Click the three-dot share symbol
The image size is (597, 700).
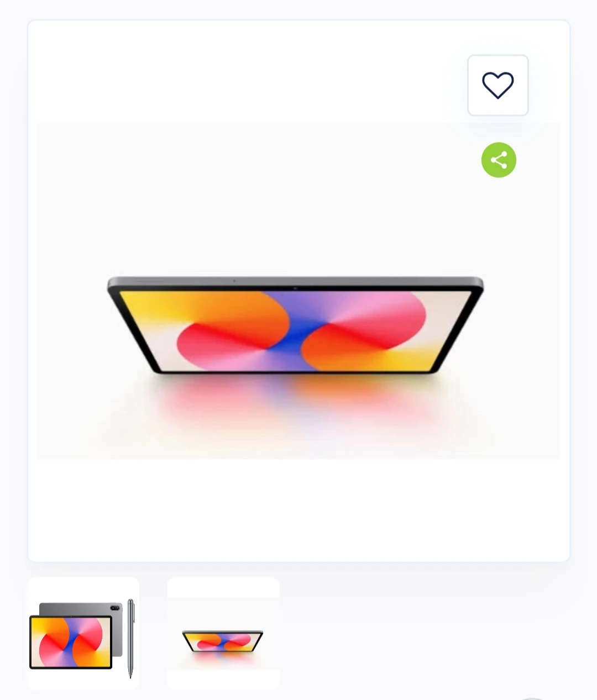point(499,160)
